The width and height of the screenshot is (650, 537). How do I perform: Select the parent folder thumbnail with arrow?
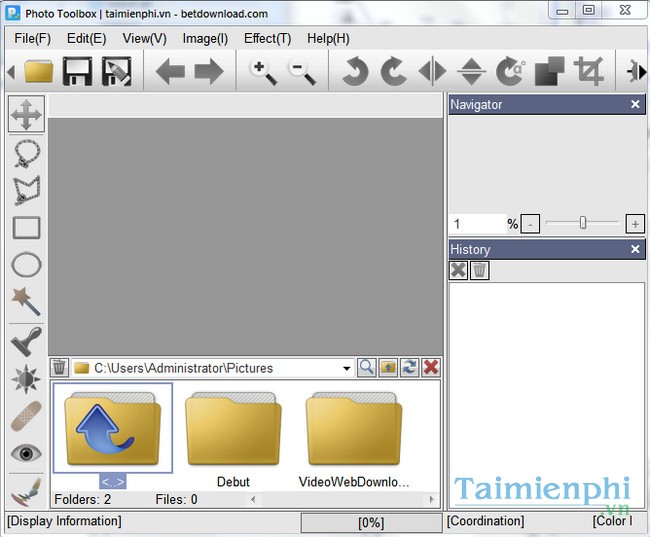[x=113, y=428]
